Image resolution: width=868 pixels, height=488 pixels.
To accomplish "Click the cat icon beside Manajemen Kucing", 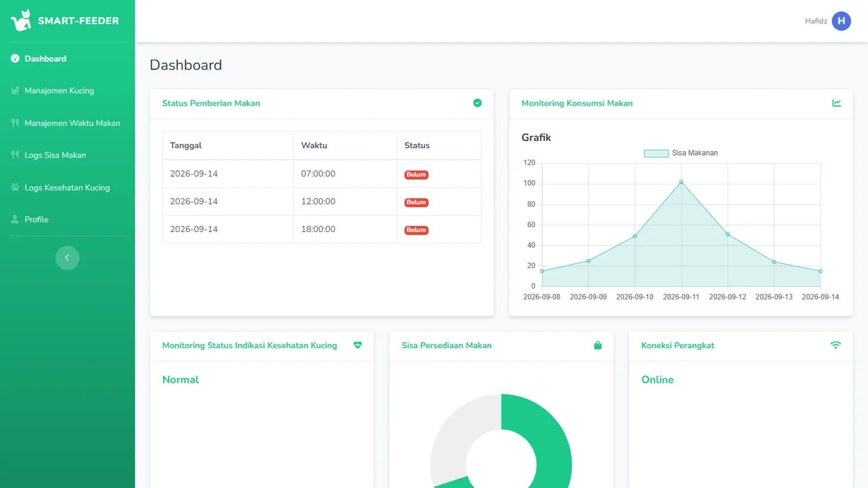I will coord(15,91).
